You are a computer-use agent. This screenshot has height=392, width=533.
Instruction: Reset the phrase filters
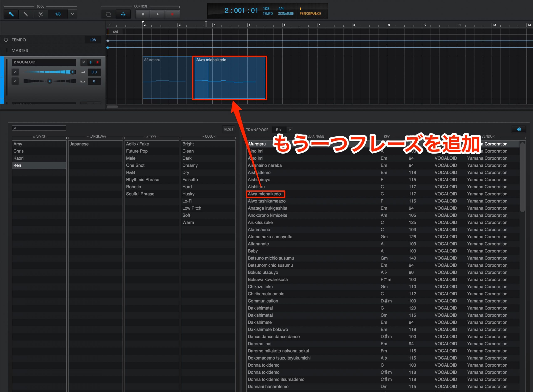[x=228, y=129]
